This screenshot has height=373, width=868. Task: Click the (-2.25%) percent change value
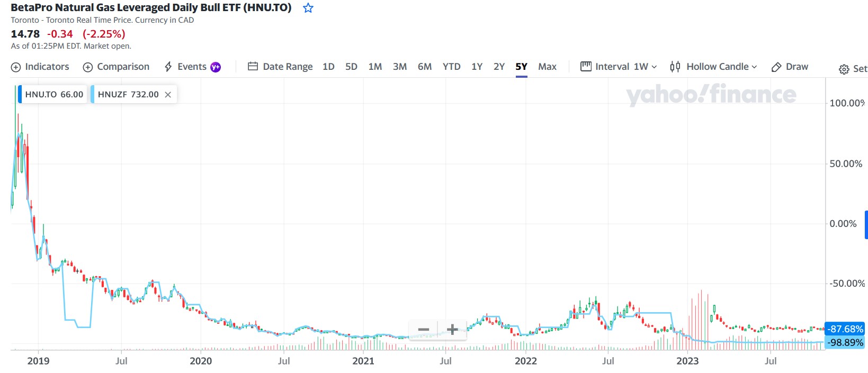click(x=104, y=34)
